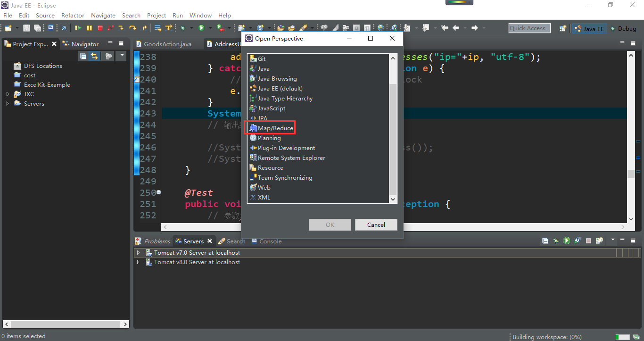The height and width of the screenshot is (341, 644).
Task: Click the perspective list scroll-down arrow
Action: click(x=393, y=200)
